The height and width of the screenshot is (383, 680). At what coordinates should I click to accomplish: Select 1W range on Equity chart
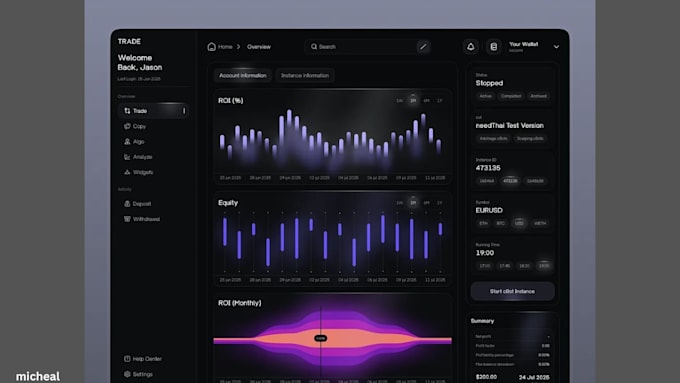click(x=399, y=203)
